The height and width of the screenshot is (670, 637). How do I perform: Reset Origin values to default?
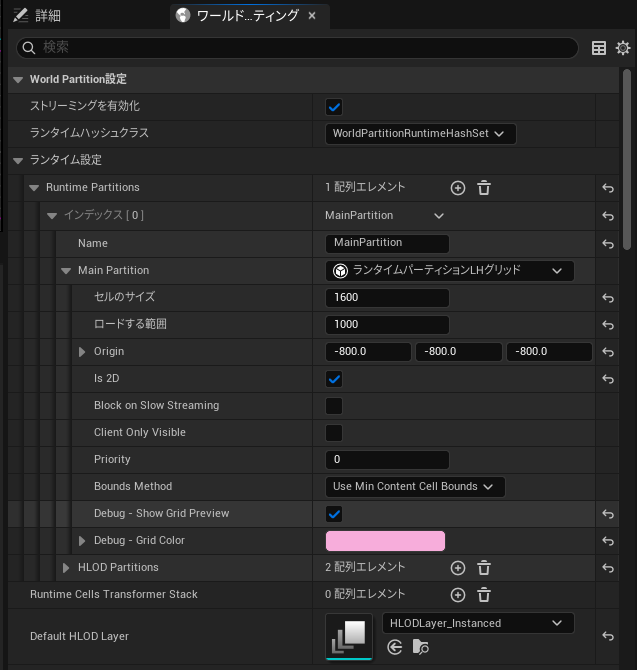pyautogui.click(x=608, y=352)
